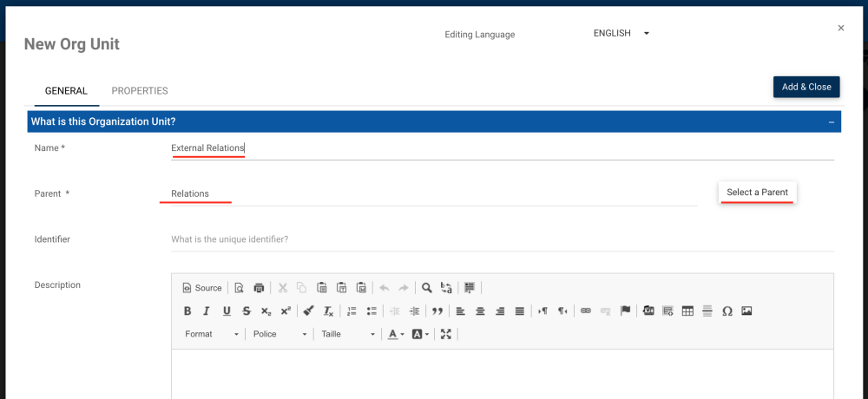The image size is (868, 399).
Task: Click the Insert Link chain icon
Action: coord(586,311)
